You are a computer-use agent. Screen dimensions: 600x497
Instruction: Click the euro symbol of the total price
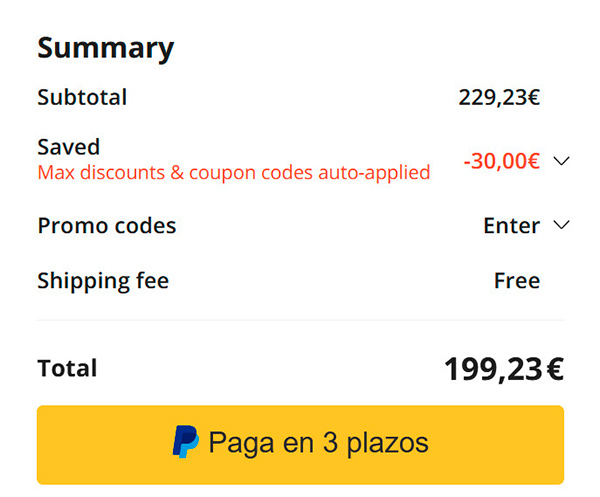(x=554, y=369)
